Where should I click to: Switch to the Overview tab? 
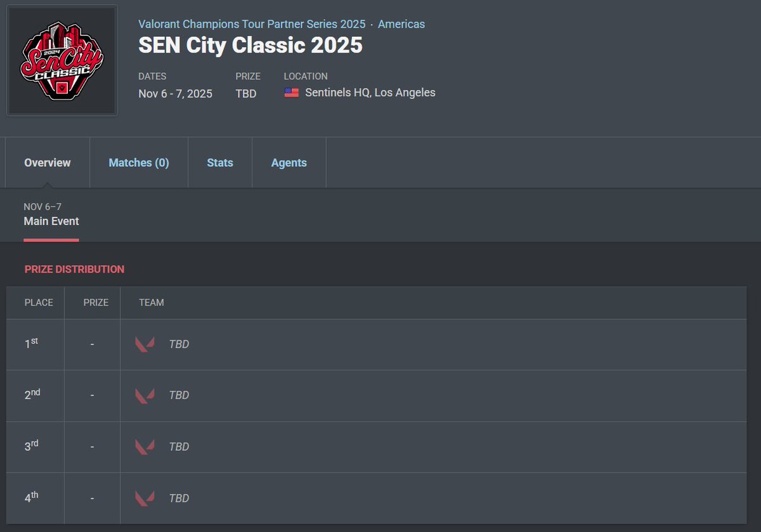48,163
